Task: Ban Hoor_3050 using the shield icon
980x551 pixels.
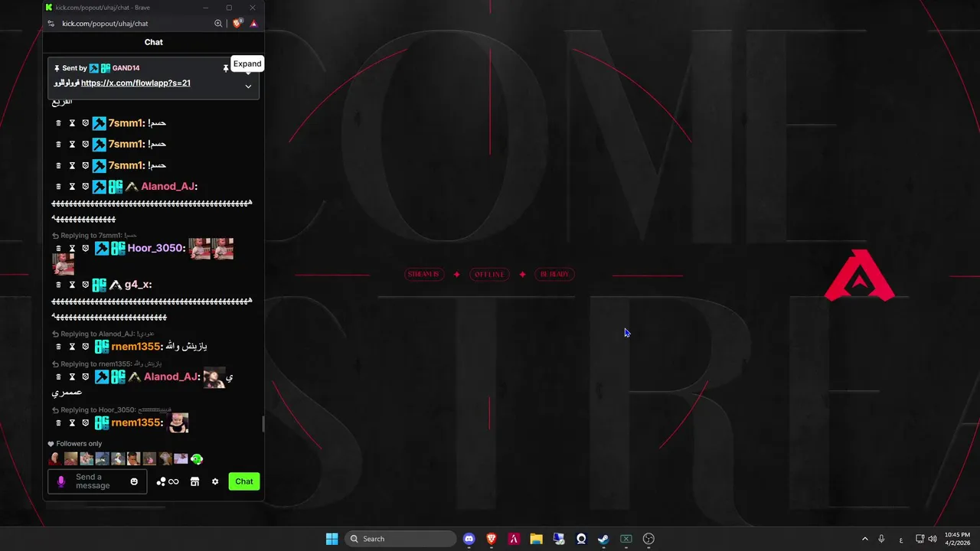Action: pyautogui.click(x=86, y=249)
